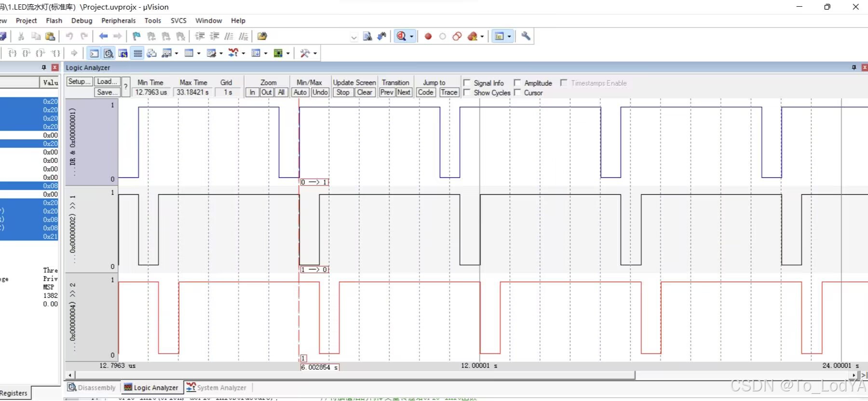The height and width of the screenshot is (401, 868).
Task: Click the Incremental Find binoculars icon
Action: click(382, 36)
